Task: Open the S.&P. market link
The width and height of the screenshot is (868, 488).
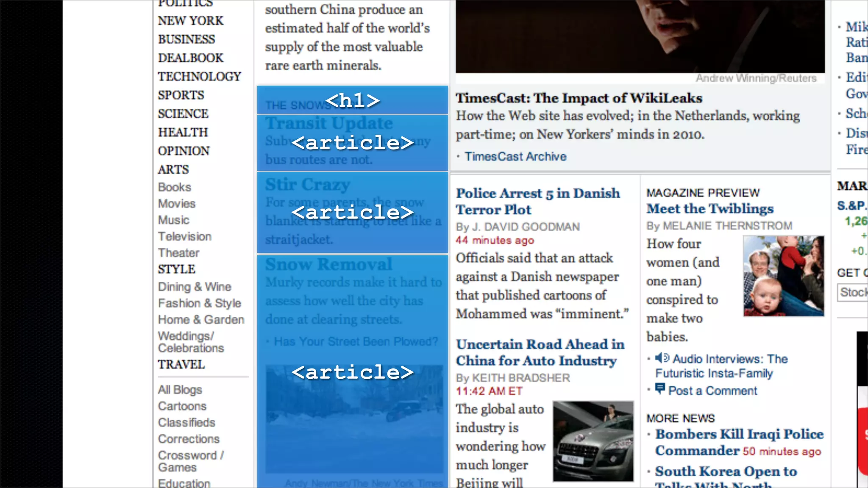Action: pyautogui.click(x=852, y=206)
